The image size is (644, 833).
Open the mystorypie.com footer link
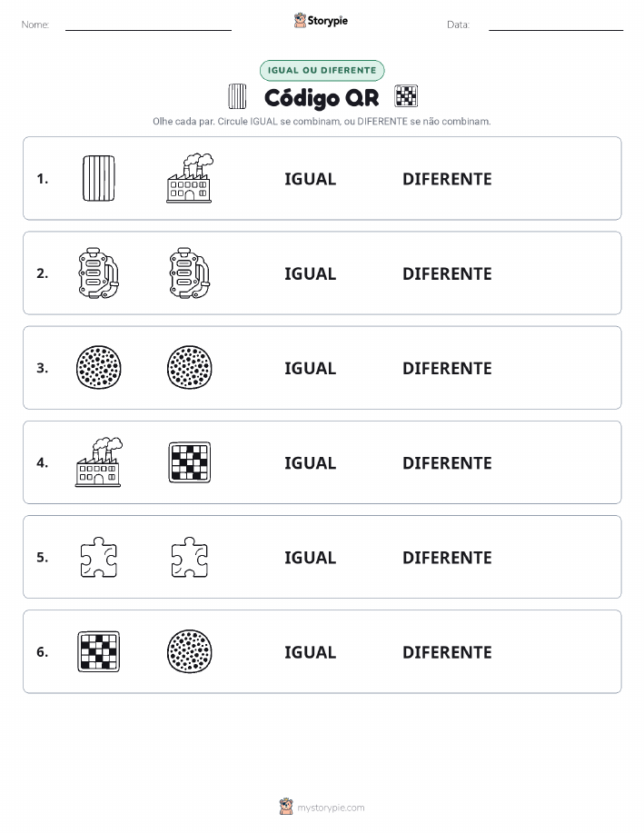(x=322, y=807)
